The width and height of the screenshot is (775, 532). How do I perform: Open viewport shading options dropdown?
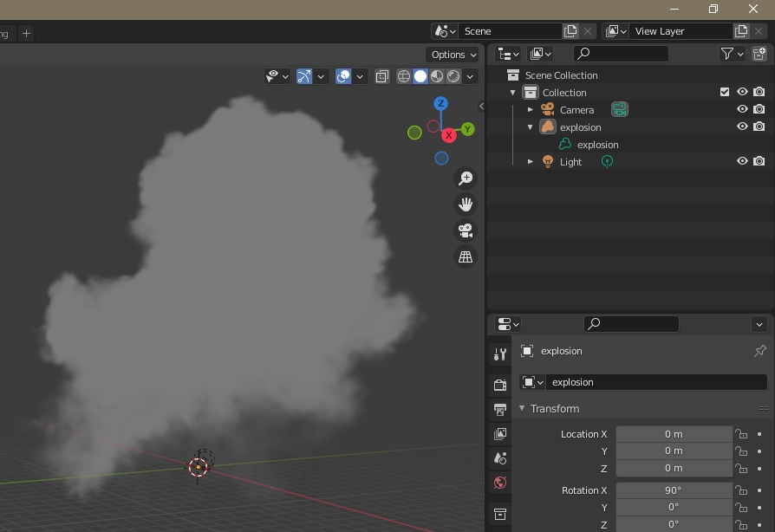point(470,76)
